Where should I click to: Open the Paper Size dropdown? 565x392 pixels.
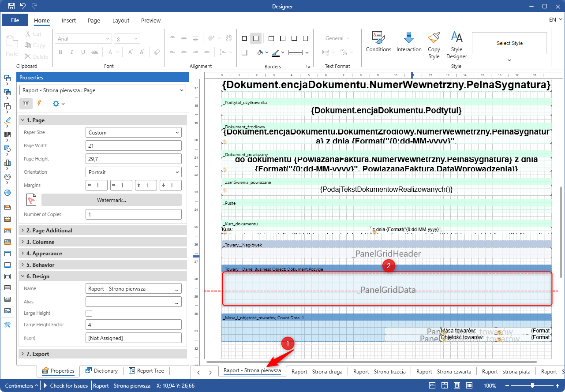point(133,132)
